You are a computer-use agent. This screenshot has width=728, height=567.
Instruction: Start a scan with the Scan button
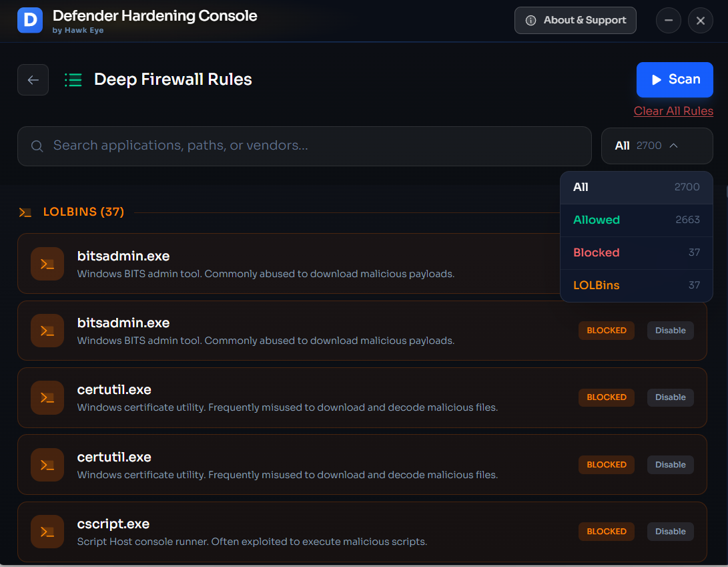(x=675, y=79)
